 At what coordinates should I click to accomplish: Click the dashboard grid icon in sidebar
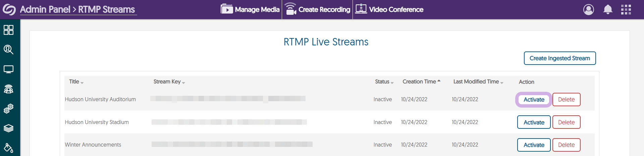click(8, 30)
